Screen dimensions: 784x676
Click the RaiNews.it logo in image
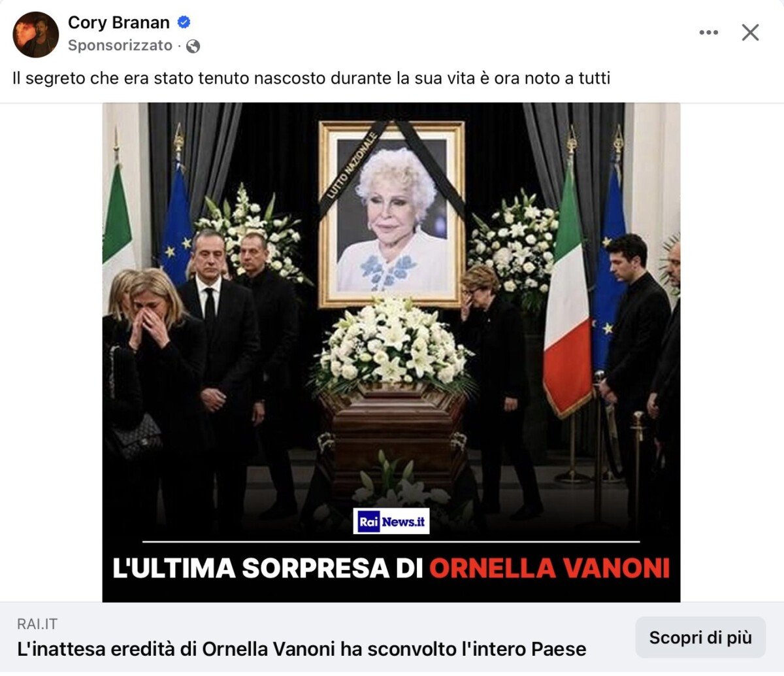click(x=391, y=521)
